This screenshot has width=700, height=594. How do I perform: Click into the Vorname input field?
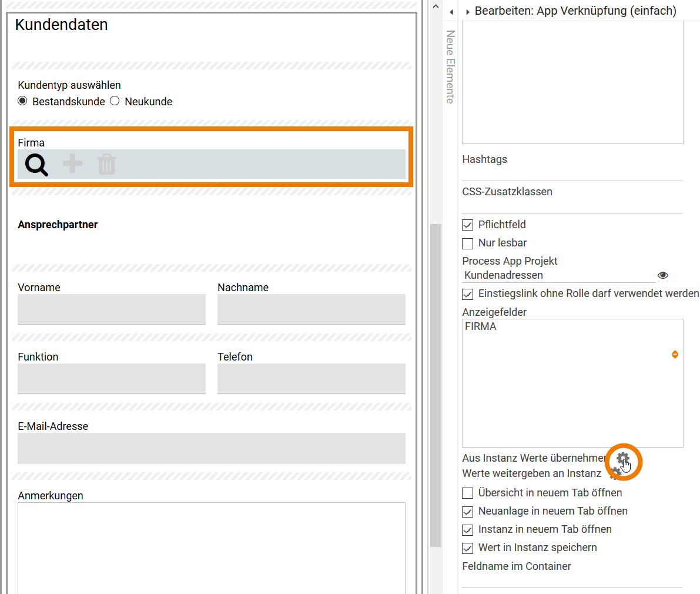click(x=112, y=309)
